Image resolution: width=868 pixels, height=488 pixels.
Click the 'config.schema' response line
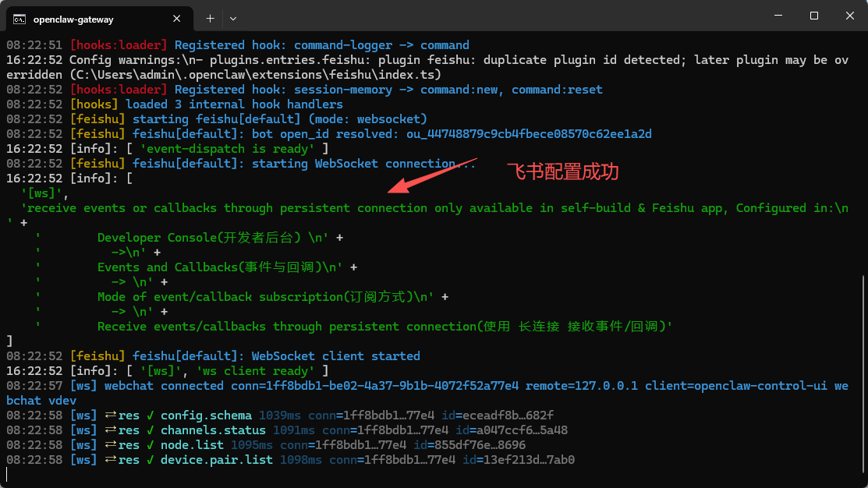point(279,416)
